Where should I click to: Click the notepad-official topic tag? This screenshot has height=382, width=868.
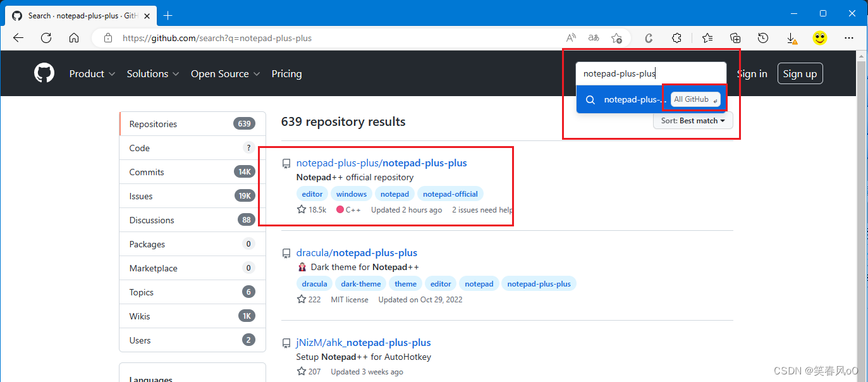tap(450, 194)
